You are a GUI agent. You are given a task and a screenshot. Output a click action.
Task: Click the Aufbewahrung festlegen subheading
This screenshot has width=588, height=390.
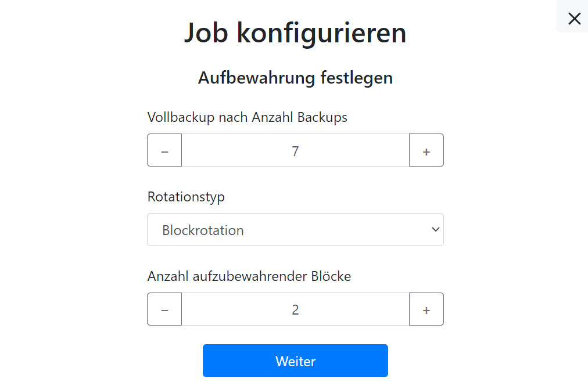pos(295,78)
